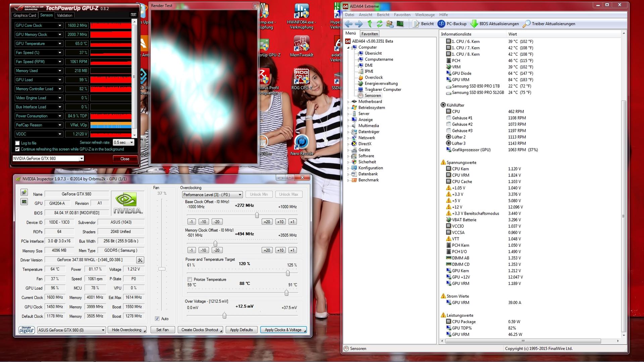Click Apply Clocks & Voltage
The width and height of the screenshot is (644, 362).
[x=284, y=330]
